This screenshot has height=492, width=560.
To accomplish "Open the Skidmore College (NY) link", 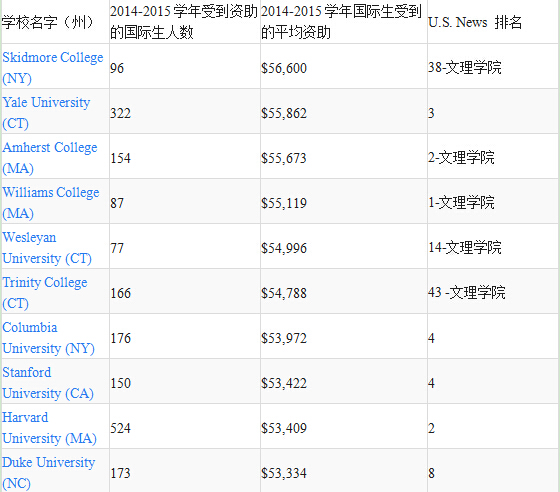I will pyautogui.click(x=52, y=68).
